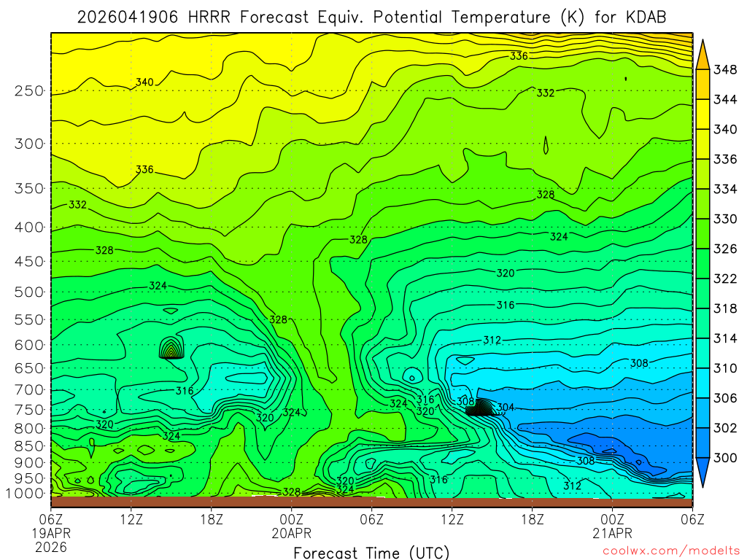Viewport: 747px width, 560px height.
Task: Select the 'Forecast Time (UTC)' axis title
Action: [x=371, y=553]
